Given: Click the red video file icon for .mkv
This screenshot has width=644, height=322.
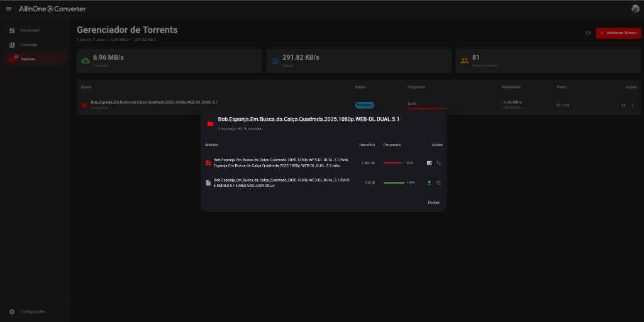Looking at the screenshot, I should [x=208, y=163].
